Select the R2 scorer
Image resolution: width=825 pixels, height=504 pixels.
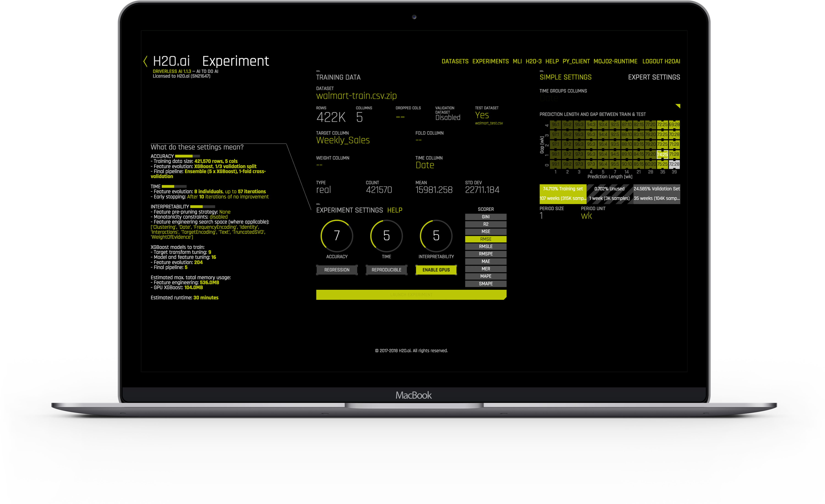pyautogui.click(x=486, y=224)
